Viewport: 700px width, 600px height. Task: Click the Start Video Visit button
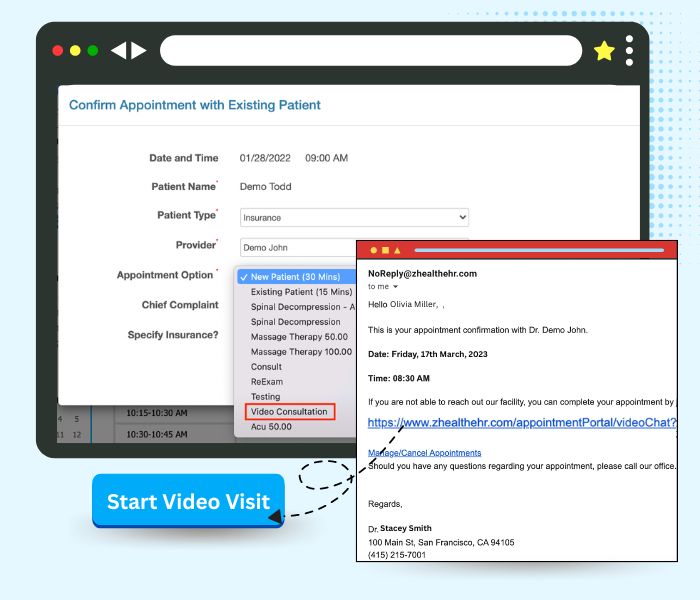[x=188, y=501]
